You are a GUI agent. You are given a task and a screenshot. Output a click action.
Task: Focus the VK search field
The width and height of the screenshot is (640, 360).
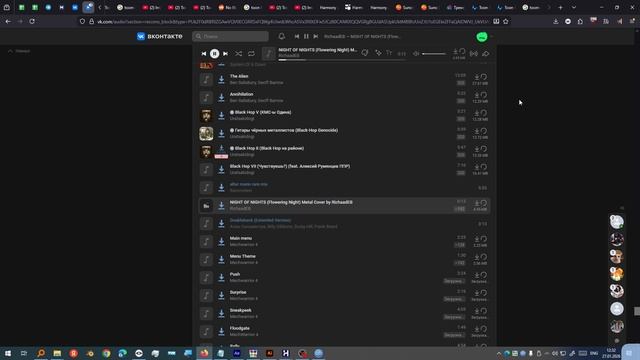click(x=230, y=36)
